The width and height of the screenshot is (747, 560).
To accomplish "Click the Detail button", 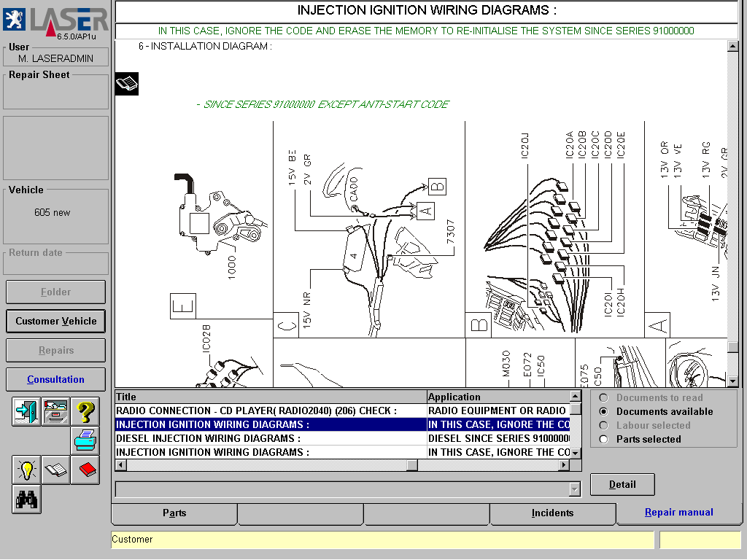I will 622,484.
